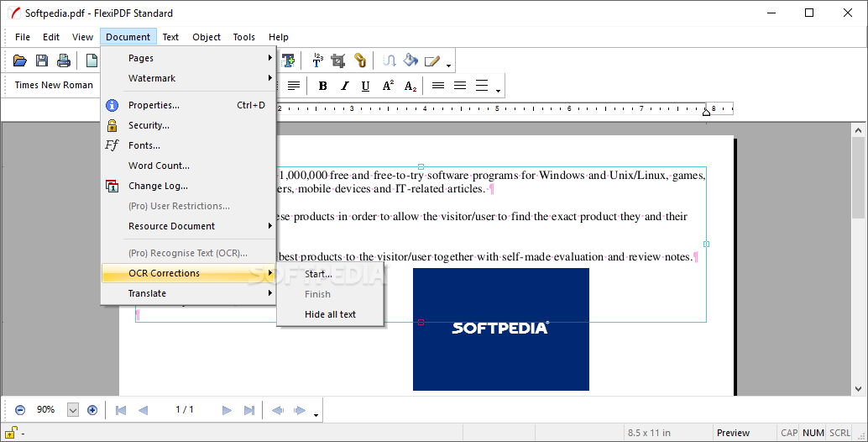Open the Help menu

pos(279,37)
